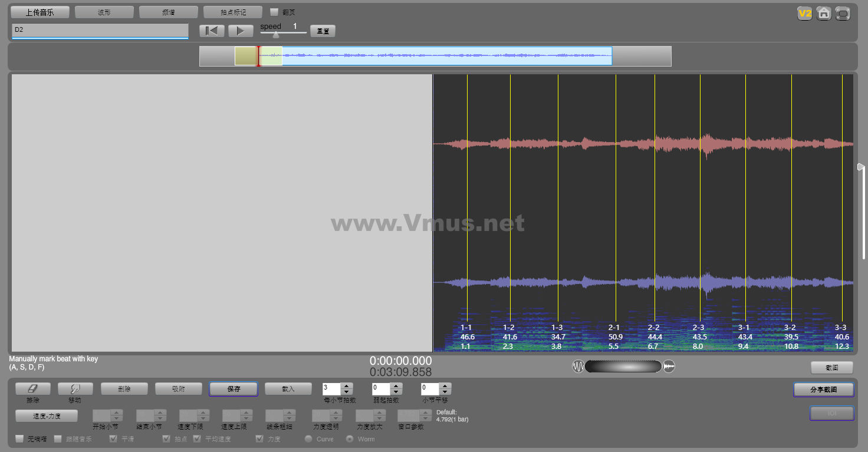The width and height of the screenshot is (868, 452).
Task: Decrease the 弱起拍数 stepper value
Action: click(396, 392)
